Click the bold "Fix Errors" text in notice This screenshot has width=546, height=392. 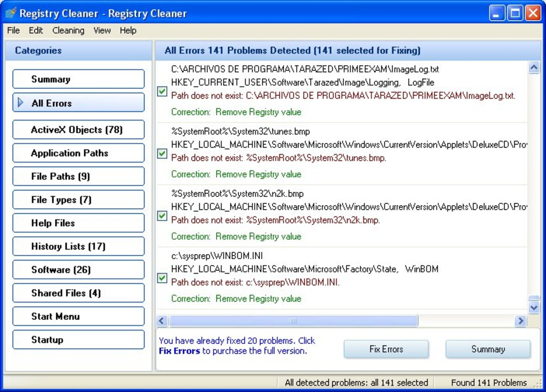tap(179, 351)
